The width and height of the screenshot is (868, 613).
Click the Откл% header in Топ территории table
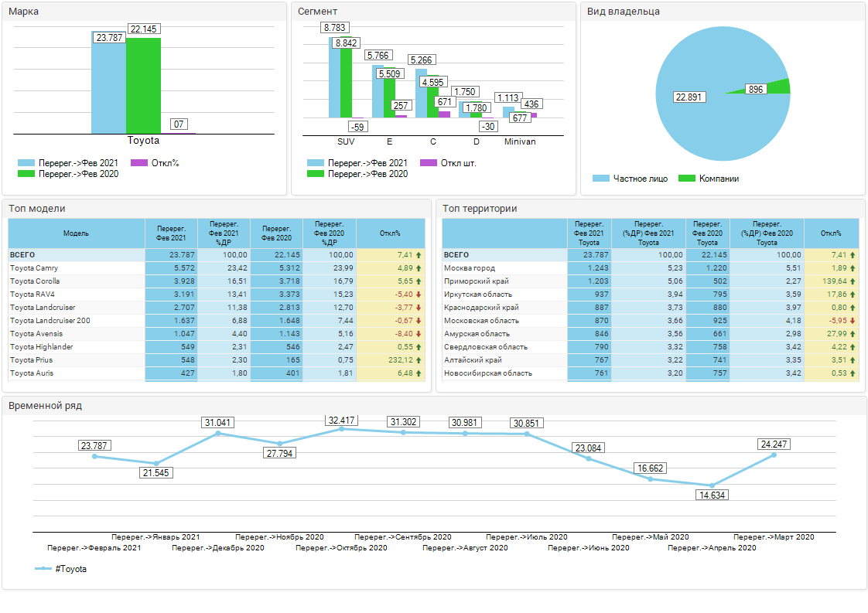[831, 233]
